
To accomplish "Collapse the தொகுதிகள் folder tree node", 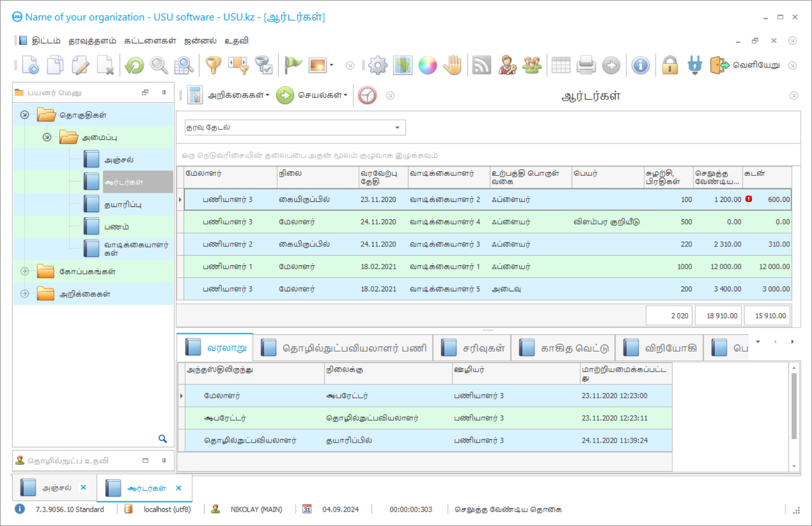I will pyautogui.click(x=25, y=115).
